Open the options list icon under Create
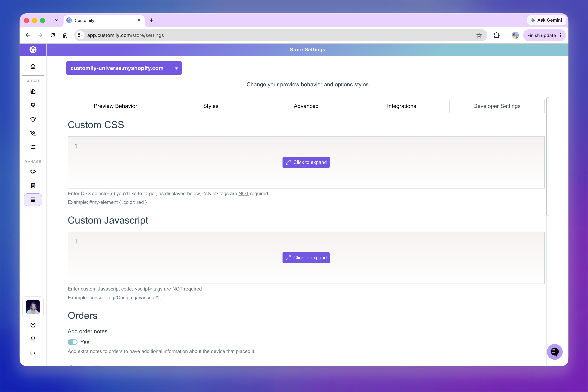 click(x=33, y=147)
